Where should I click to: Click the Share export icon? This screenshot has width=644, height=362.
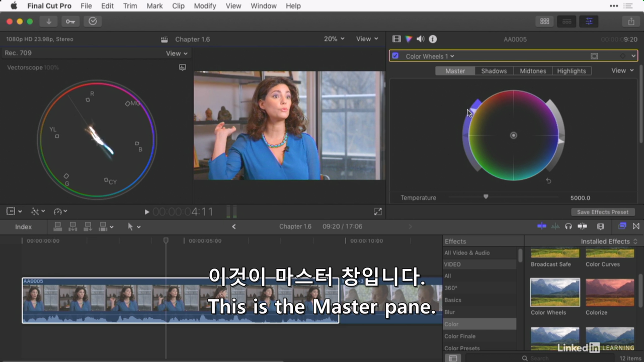point(631,21)
